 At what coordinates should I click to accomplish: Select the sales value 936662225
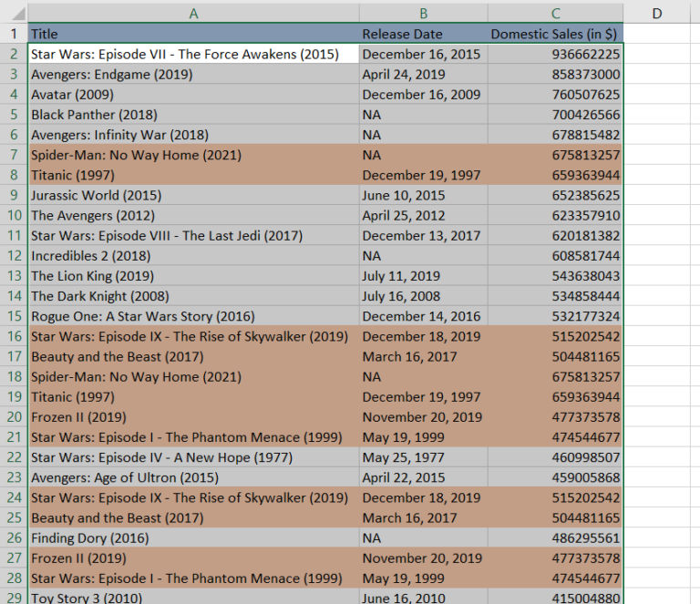pyautogui.click(x=555, y=55)
